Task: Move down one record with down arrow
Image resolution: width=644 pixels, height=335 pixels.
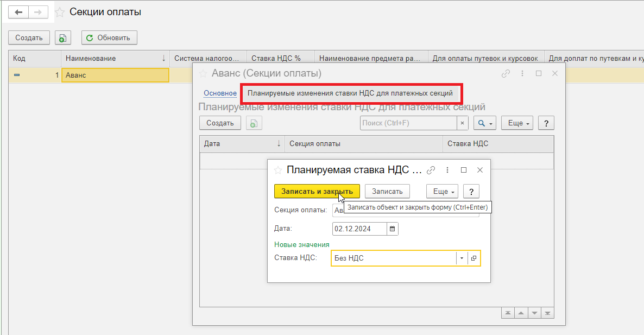Action: click(534, 313)
